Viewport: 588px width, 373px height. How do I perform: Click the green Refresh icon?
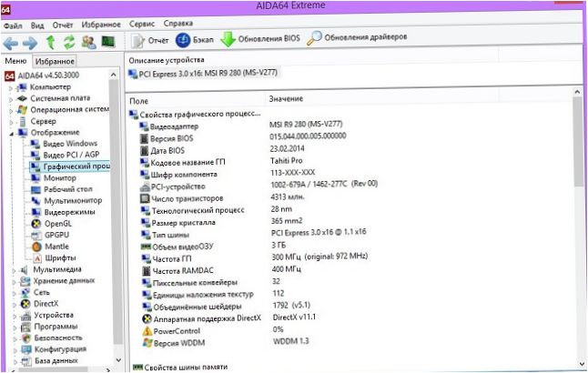click(69, 43)
